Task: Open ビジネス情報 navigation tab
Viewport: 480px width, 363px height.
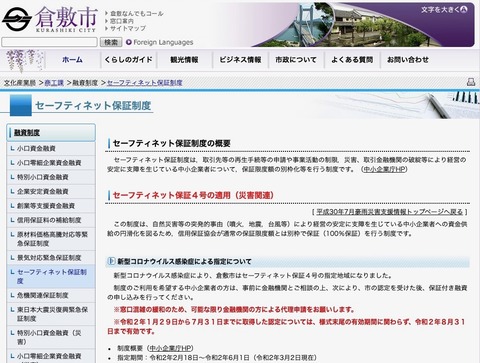Action: click(240, 60)
